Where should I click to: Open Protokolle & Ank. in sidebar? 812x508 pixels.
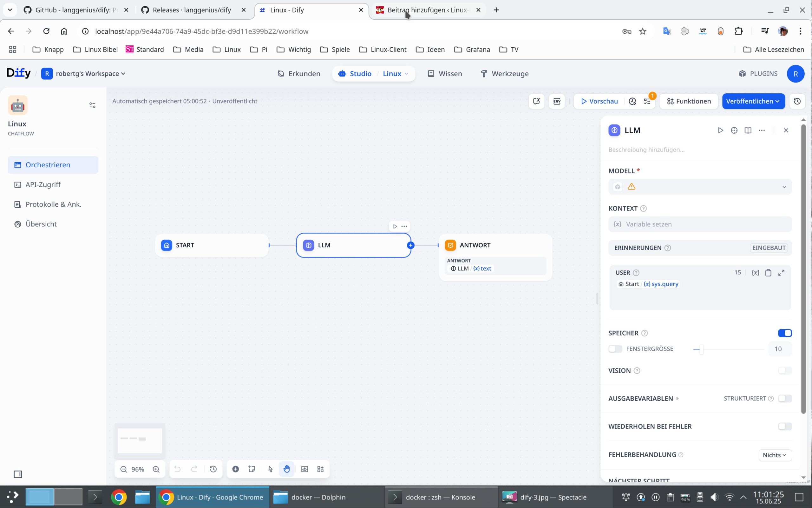pyautogui.click(x=53, y=204)
